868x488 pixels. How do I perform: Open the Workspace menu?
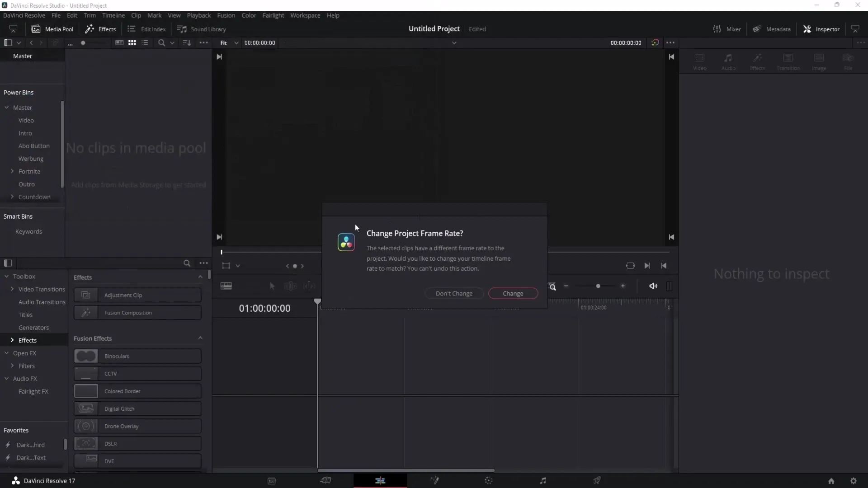[305, 15]
